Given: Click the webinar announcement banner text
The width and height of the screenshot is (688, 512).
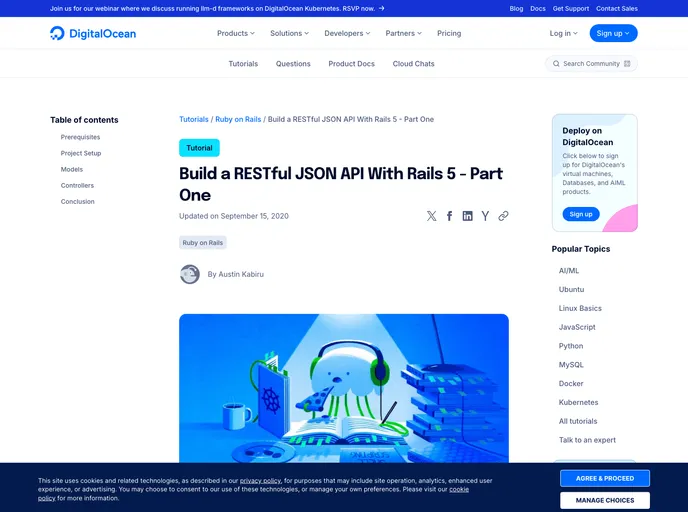Looking at the screenshot, I should [x=212, y=8].
